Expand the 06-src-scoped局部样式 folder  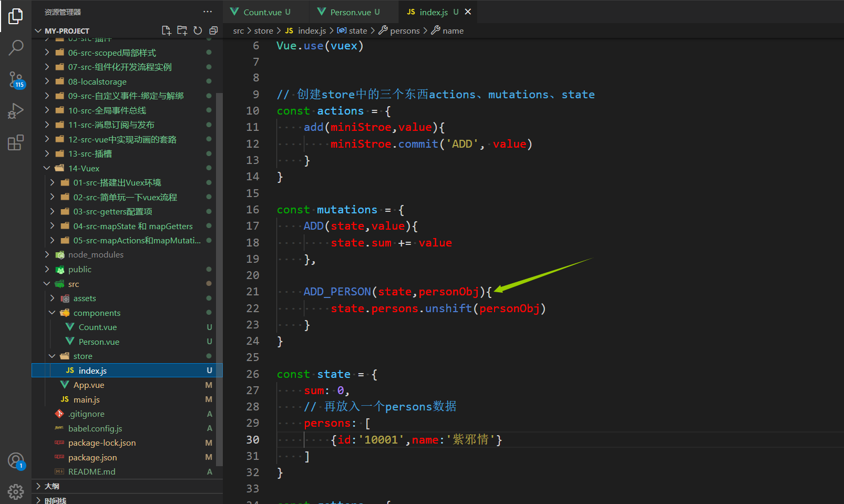click(x=47, y=53)
